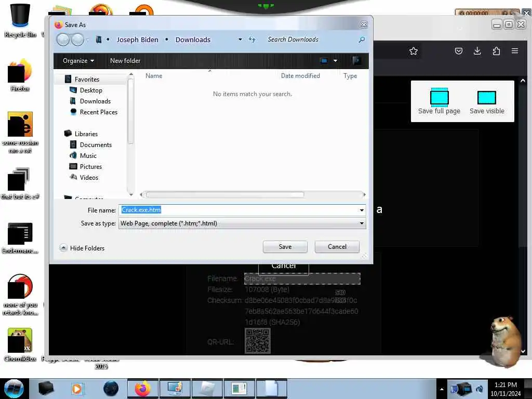Open the Firefox desktop shortcut
This screenshot has height=399, width=532.
(20, 75)
